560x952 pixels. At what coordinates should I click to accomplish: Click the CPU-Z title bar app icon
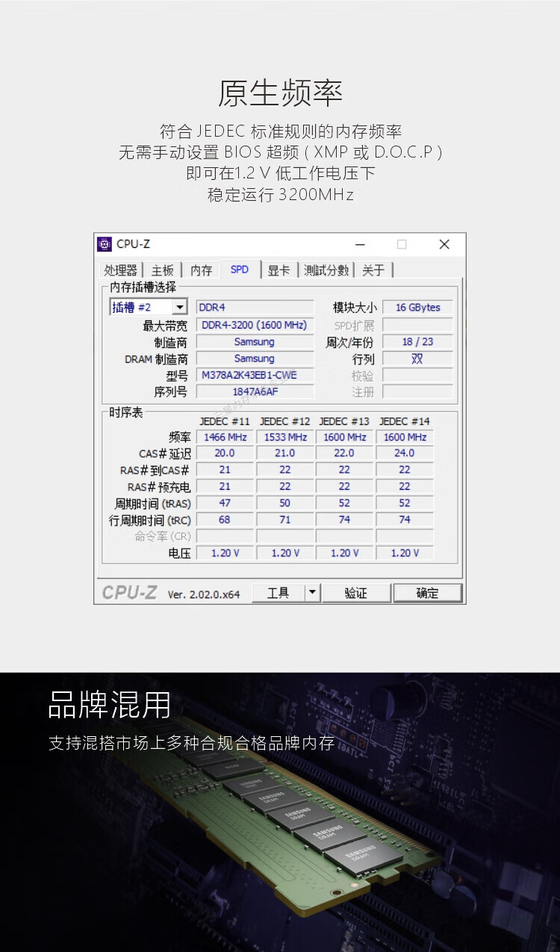pos(105,244)
